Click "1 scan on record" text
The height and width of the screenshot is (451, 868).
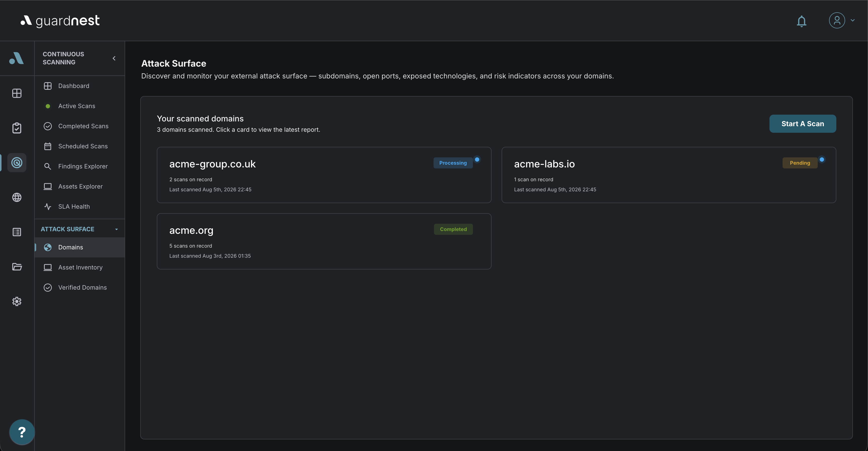point(534,180)
